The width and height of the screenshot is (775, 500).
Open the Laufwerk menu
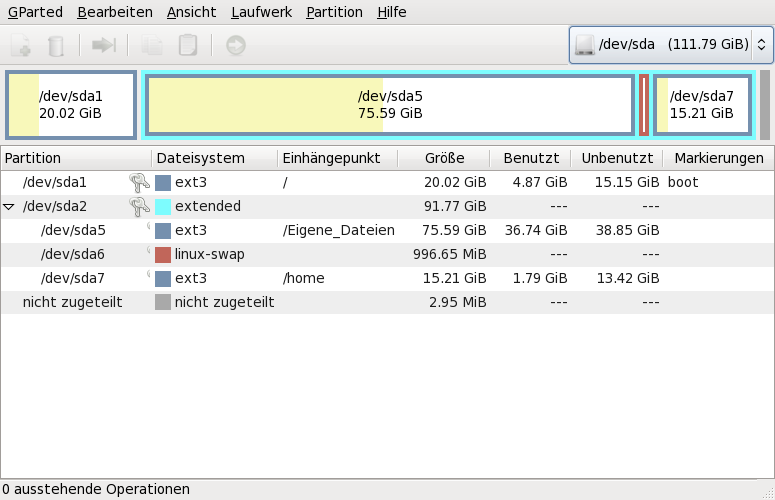(x=261, y=12)
